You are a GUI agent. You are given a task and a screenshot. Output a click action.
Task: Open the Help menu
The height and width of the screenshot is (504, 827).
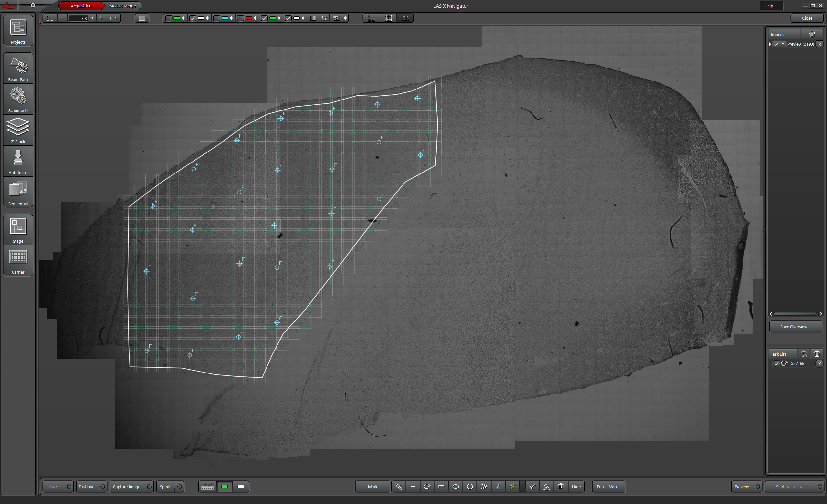[x=769, y=6]
